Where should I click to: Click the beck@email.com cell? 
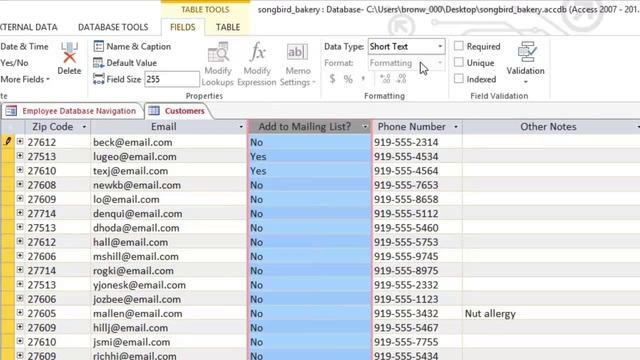tap(169, 142)
